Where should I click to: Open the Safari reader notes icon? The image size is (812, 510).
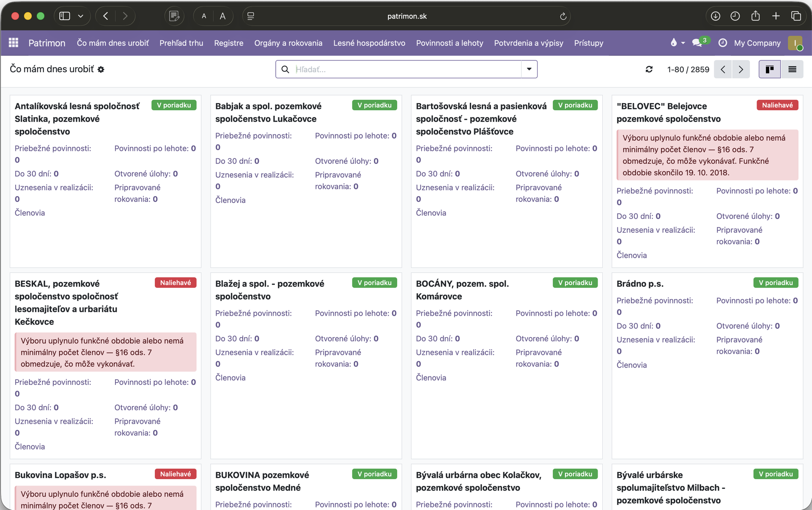coord(174,16)
